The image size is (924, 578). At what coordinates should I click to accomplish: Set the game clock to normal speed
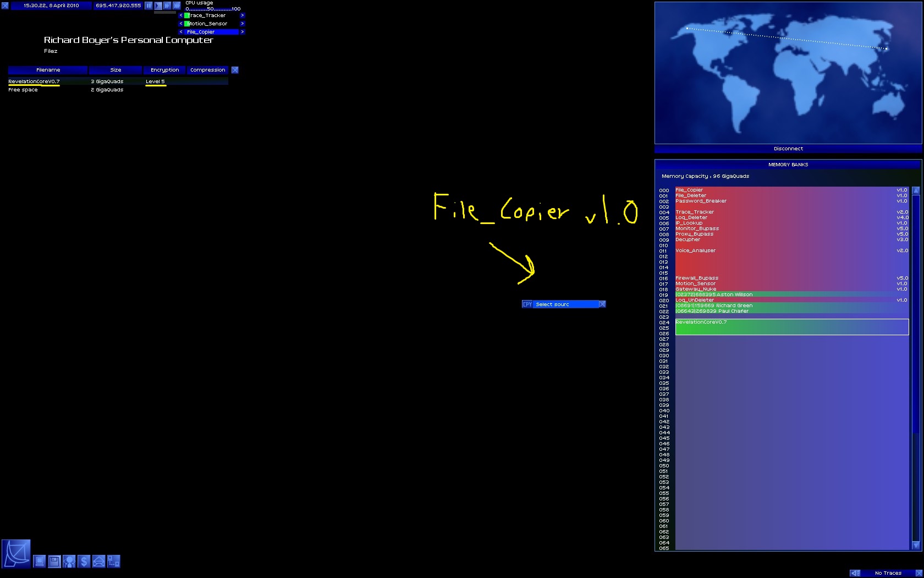(x=158, y=6)
